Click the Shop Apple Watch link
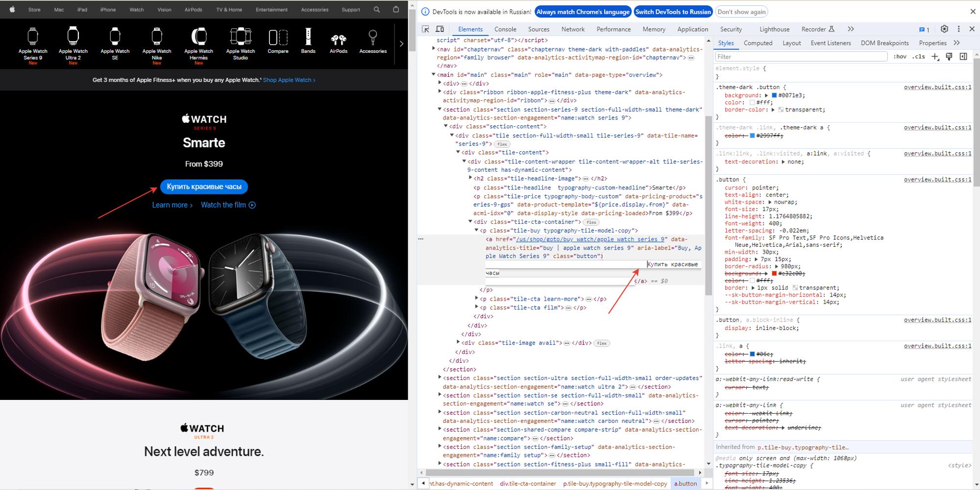The height and width of the screenshot is (490, 980). pyautogui.click(x=289, y=80)
